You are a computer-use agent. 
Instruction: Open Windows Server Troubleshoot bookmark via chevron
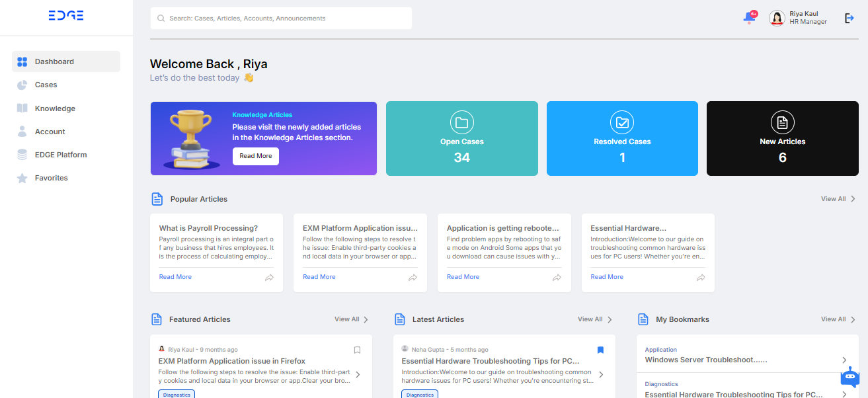point(846,358)
